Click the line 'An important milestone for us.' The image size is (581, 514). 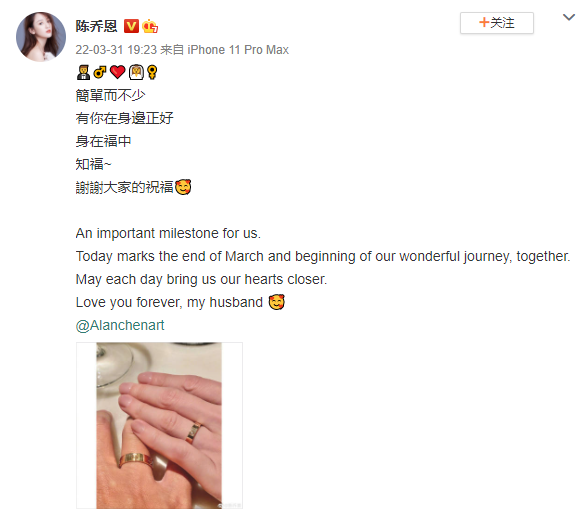click(x=168, y=233)
